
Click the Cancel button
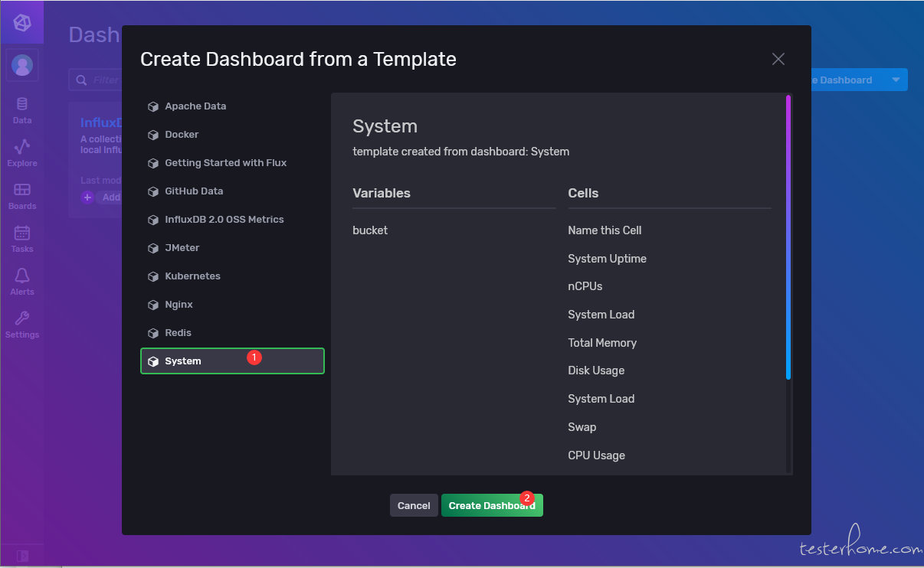414,505
